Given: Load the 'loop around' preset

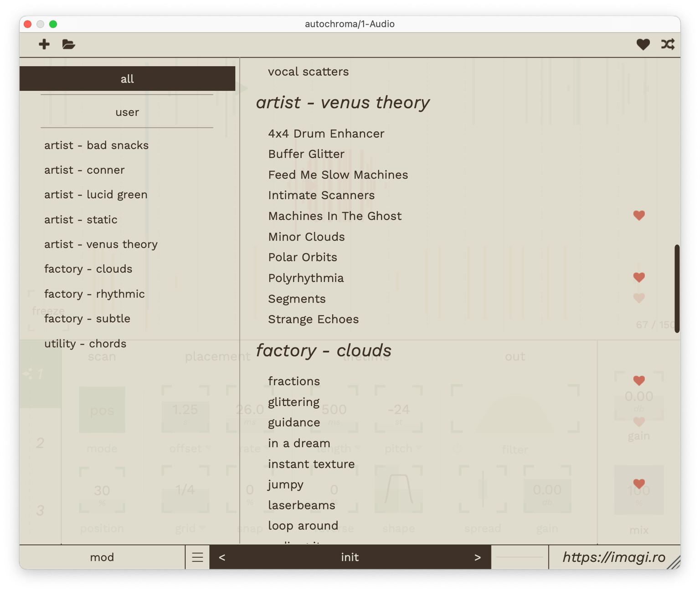Looking at the screenshot, I should tap(303, 526).
